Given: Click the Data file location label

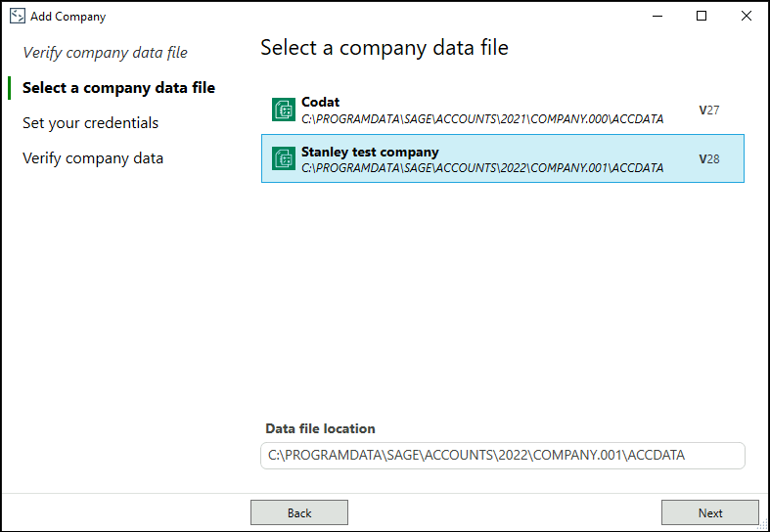Looking at the screenshot, I should [x=320, y=428].
